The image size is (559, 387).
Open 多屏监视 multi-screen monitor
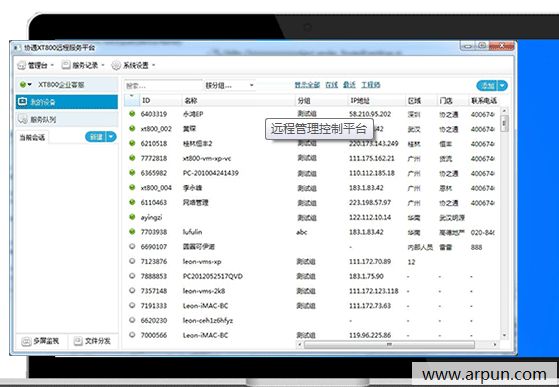pyautogui.click(x=41, y=341)
